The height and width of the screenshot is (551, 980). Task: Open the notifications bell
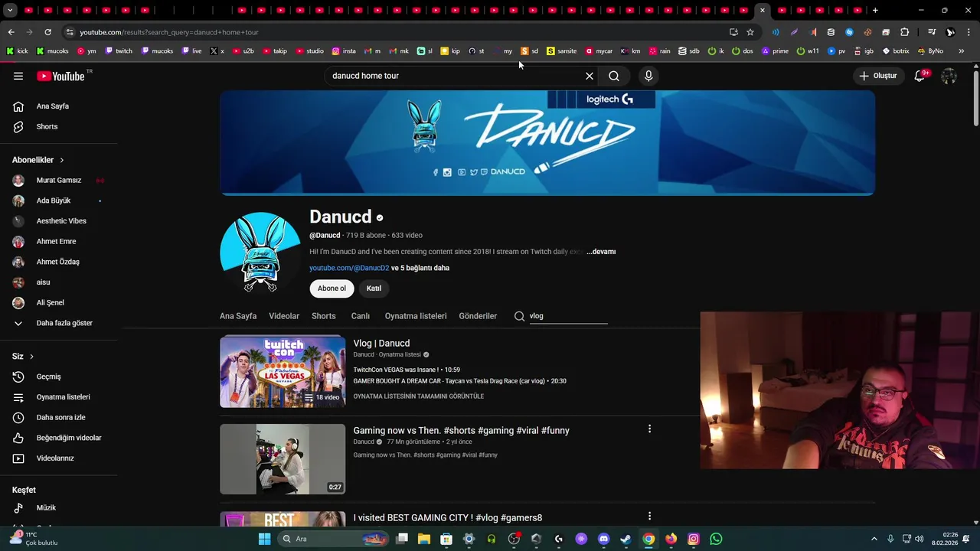(x=920, y=76)
